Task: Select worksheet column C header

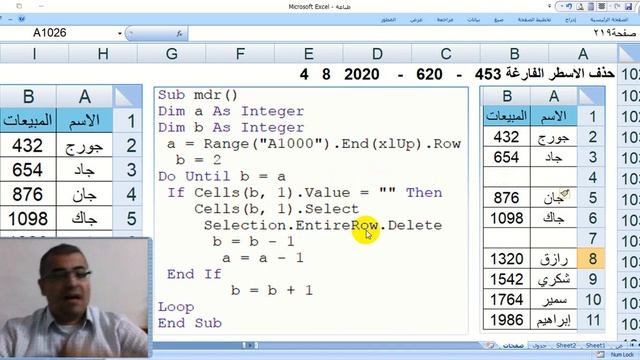Action: [x=446, y=53]
